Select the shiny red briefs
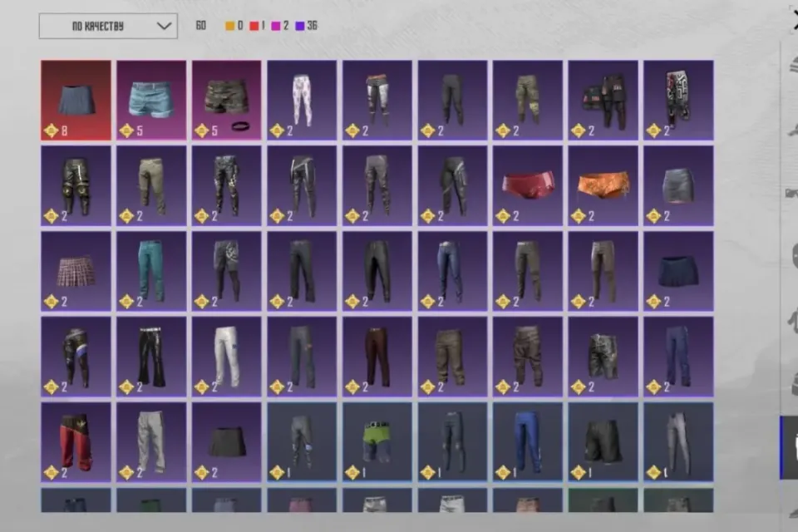 tap(528, 186)
